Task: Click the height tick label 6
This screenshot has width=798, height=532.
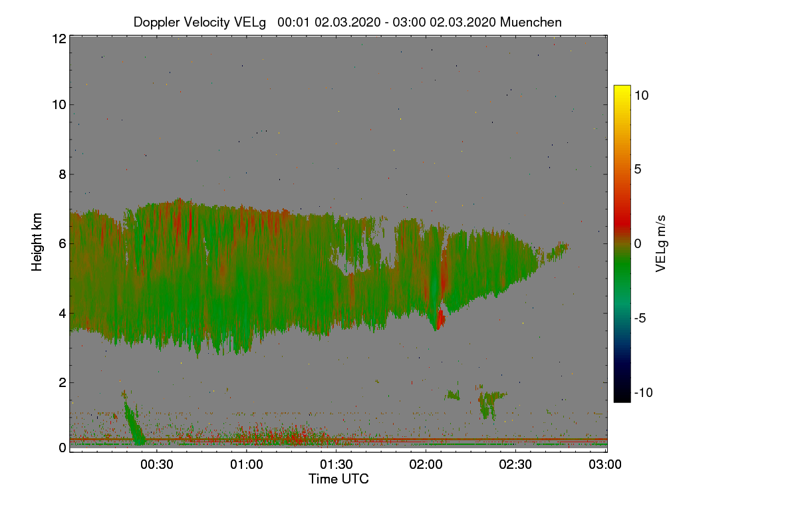Action: [x=62, y=244]
